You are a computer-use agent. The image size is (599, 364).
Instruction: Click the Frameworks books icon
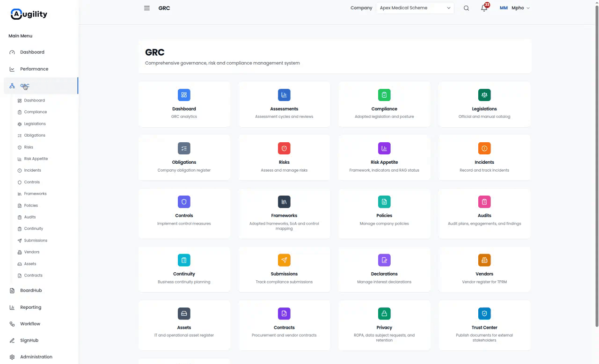(284, 202)
